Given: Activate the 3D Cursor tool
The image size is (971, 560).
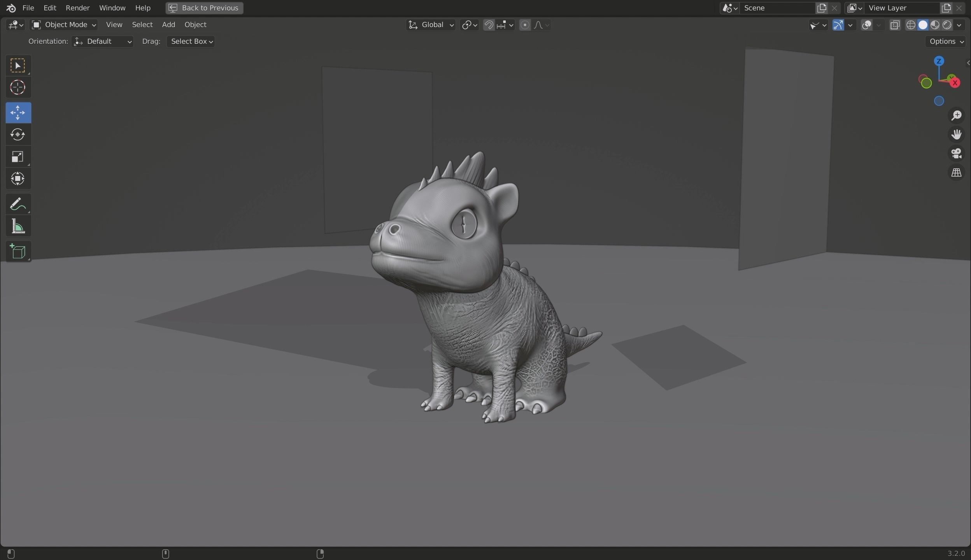Looking at the screenshot, I should click(18, 87).
